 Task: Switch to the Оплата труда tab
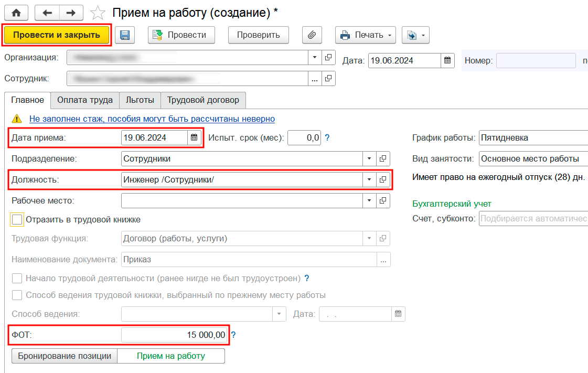click(85, 100)
